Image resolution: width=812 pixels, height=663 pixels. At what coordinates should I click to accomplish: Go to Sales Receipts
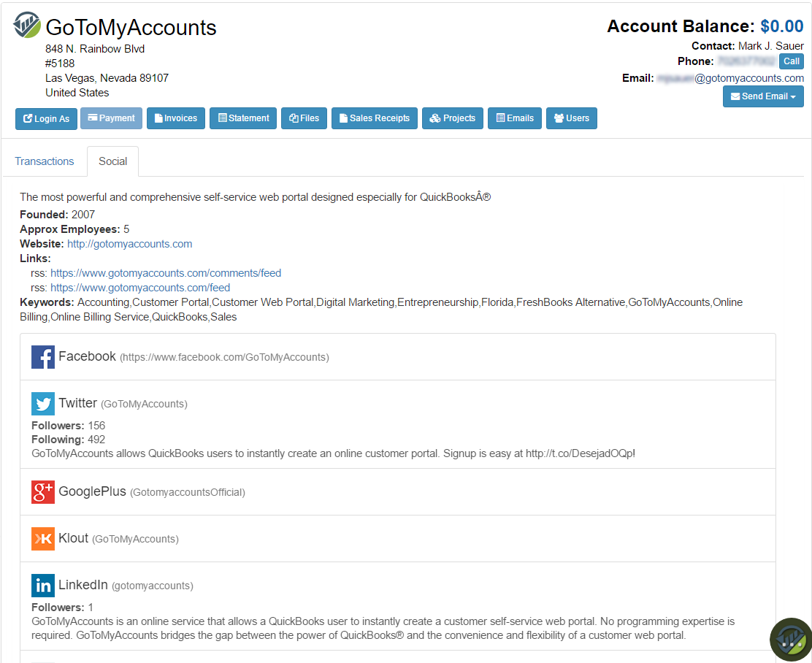pos(374,118)
